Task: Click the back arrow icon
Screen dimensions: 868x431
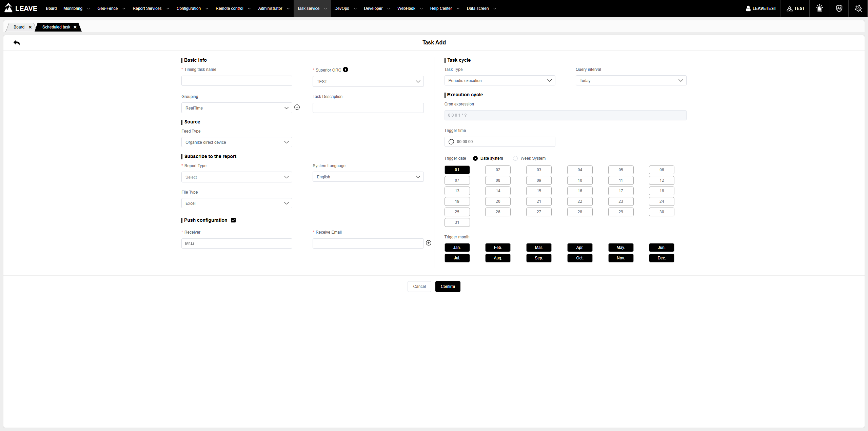Action: pyautogui.click(x=17, y=43)
